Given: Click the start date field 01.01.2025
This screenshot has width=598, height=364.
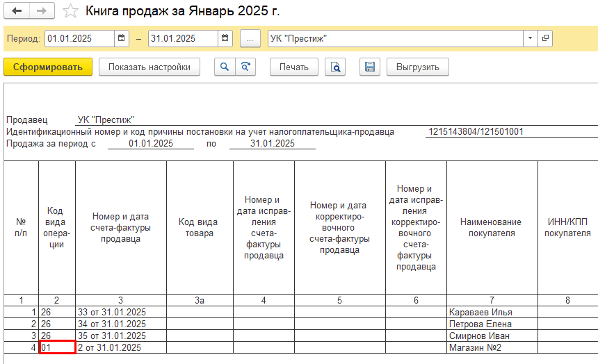Looking at the screenshot, I should point(79,39).
